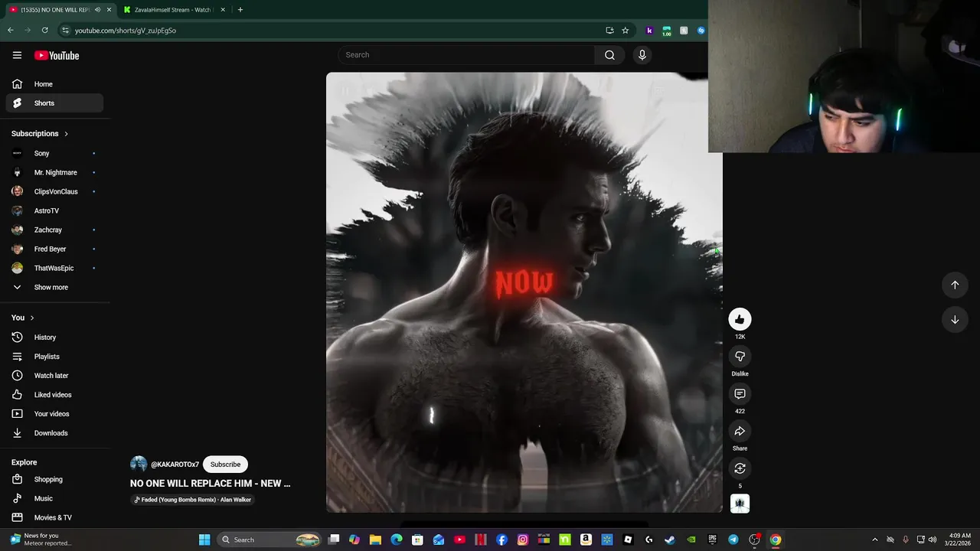980x551 pixels.
Task: Pause the Short by clicking the video
Action: 524,292
